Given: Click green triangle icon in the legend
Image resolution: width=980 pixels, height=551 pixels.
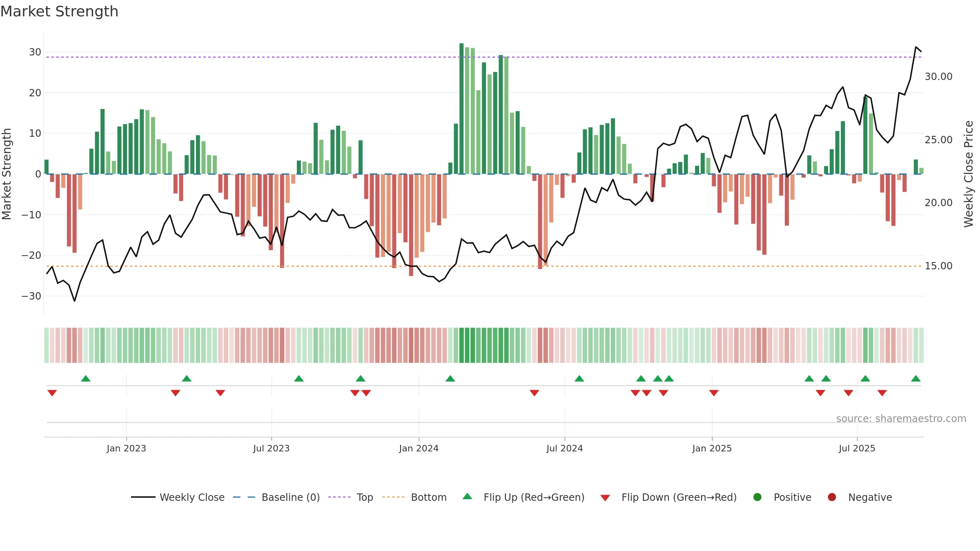Looking at the screenshot, I should [x=468, y=496].
